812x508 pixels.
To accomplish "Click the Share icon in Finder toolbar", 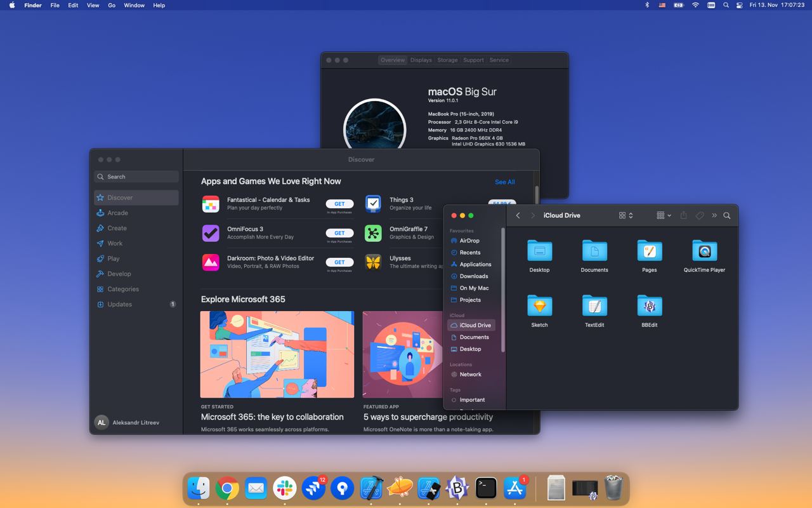I will pyautogui.click(x=683, y=215).
